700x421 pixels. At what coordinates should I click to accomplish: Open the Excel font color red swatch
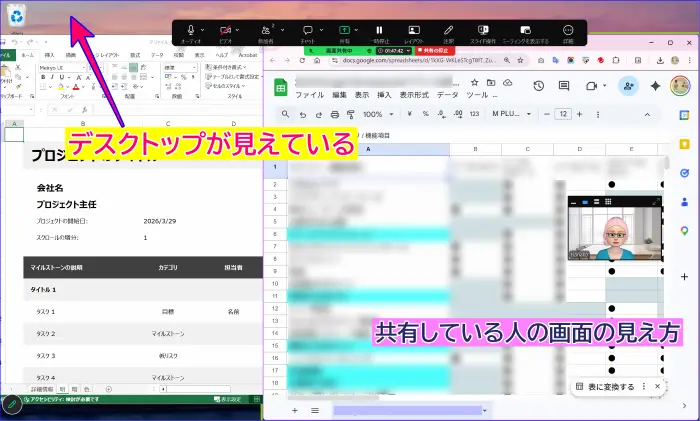click(x=76, y=87)
